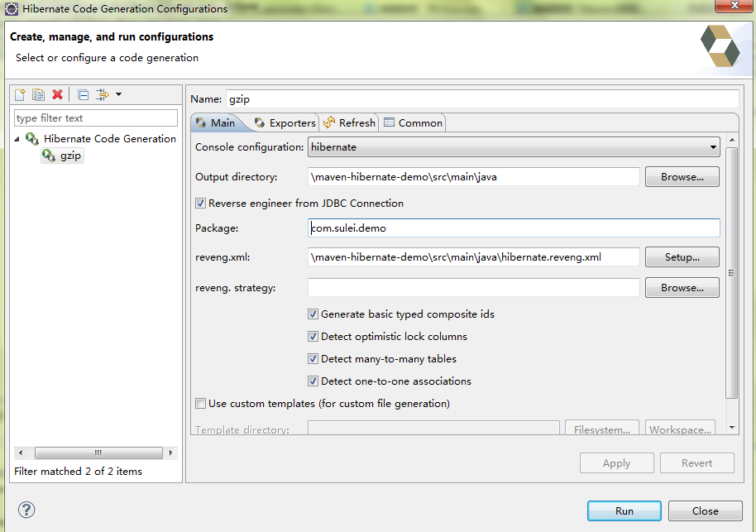Collapse all configurations in the tree
756x532 pixels.
[83, 94]
